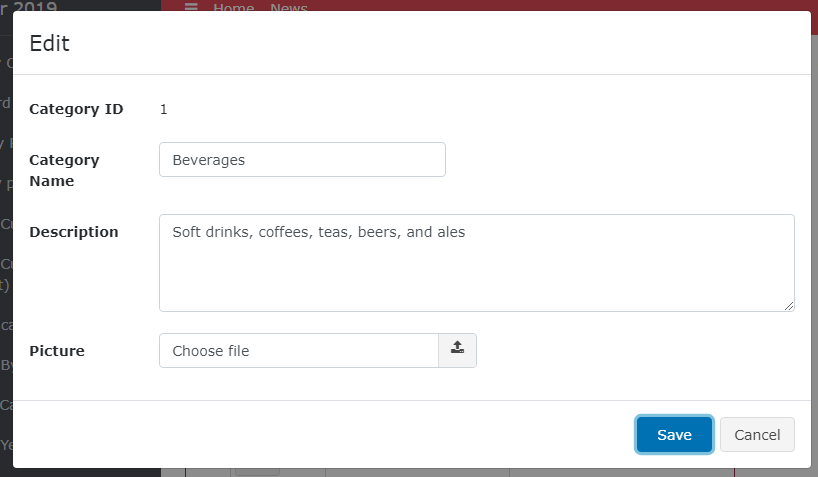Viewport: 818px width, 477px height.
Task: Open the Choose file picture field
Action: (299, 350)
